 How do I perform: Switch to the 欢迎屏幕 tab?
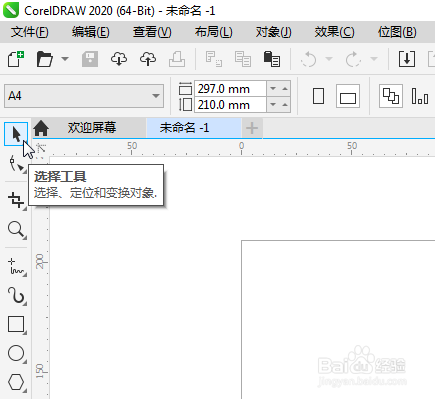pos(92,128)
